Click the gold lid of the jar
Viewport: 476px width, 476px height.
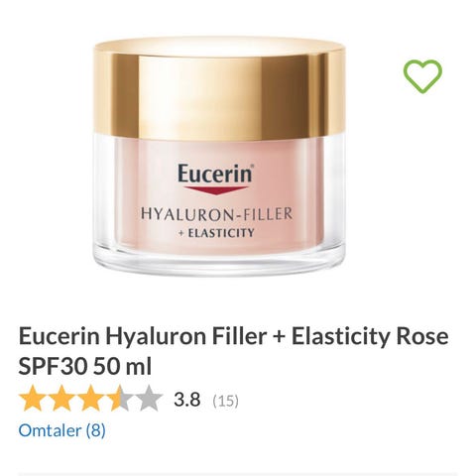point(219,89)
